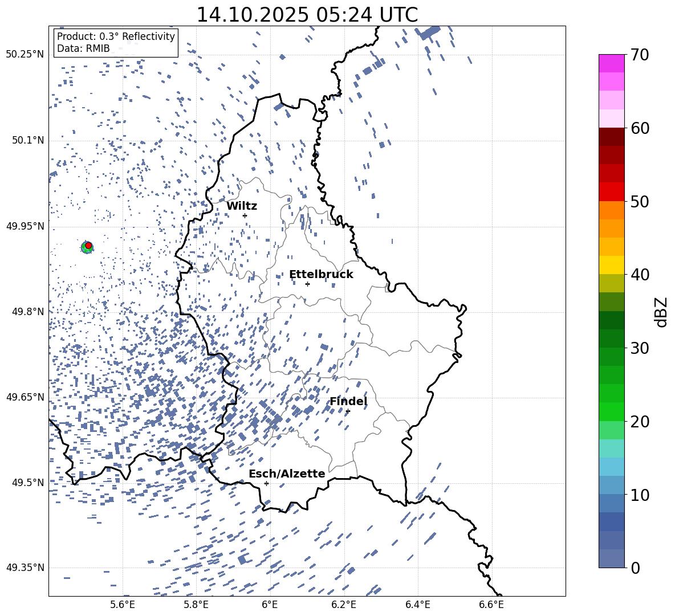Click the Data: RMIB text
The width and height of the screenshot is (675, 616).
pos(83,48)
